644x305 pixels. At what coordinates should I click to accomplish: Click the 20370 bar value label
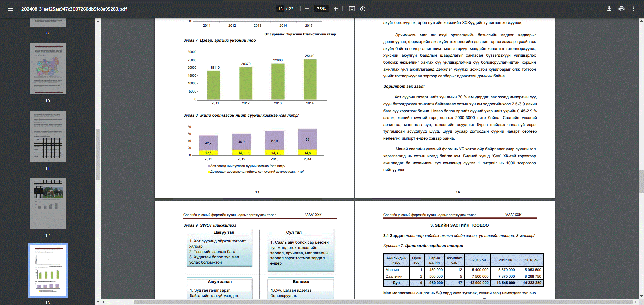(246, 64)
